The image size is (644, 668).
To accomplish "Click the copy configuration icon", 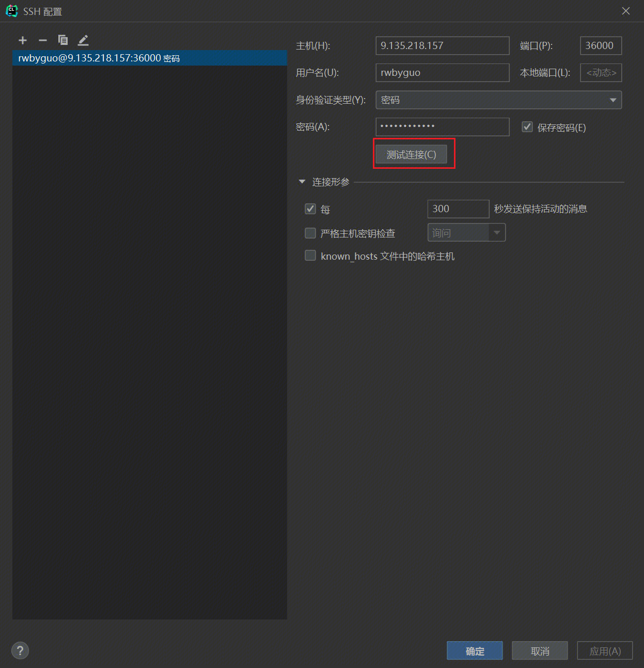I will tap(63, 40).
